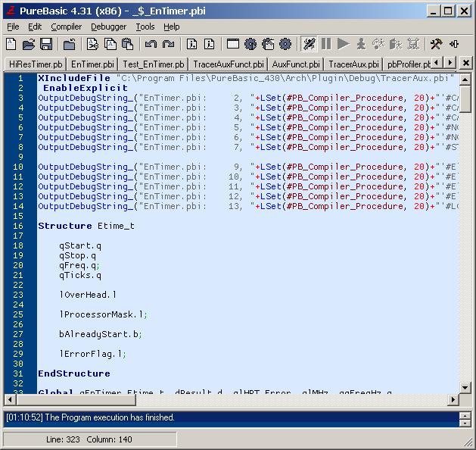Screen dimensions: 476x450
Task: Click the 'EndStructure' keyword line
Action: 74,373
